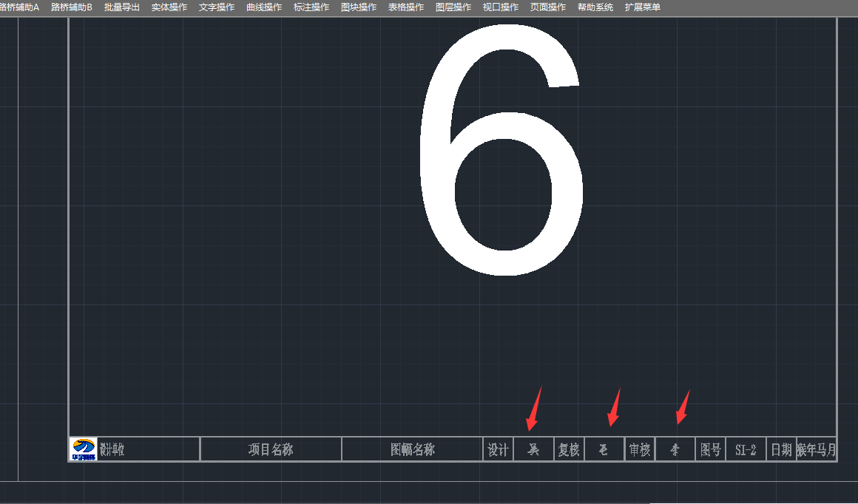Open the 表格操作 menu
Image resolution: width=858 pixels, height=504 pixels.
coord(406,7)
